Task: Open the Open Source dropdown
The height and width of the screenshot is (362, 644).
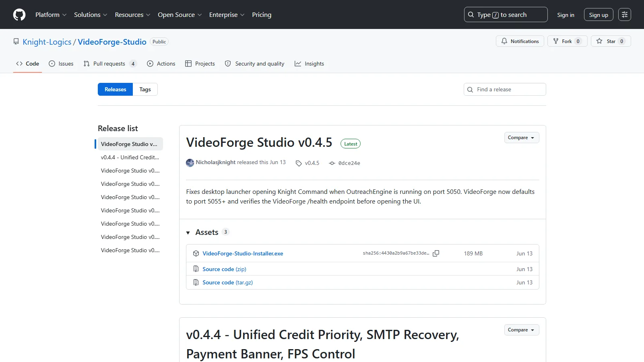Action: point(180,14)
